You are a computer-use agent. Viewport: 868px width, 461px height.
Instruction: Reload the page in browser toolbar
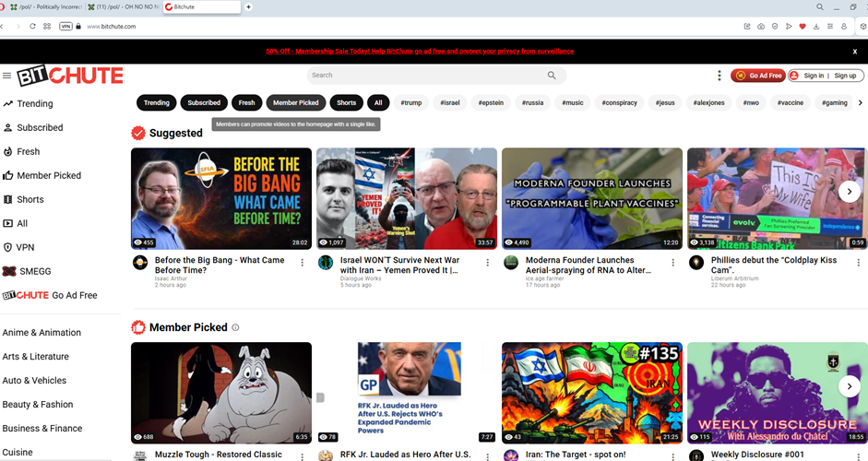[x=32, y=26]
